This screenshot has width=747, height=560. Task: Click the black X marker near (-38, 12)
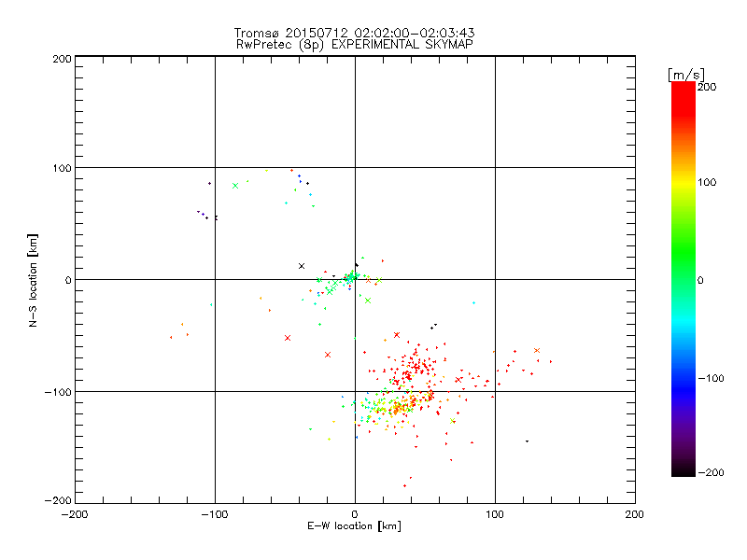click(x=302, y=266)
